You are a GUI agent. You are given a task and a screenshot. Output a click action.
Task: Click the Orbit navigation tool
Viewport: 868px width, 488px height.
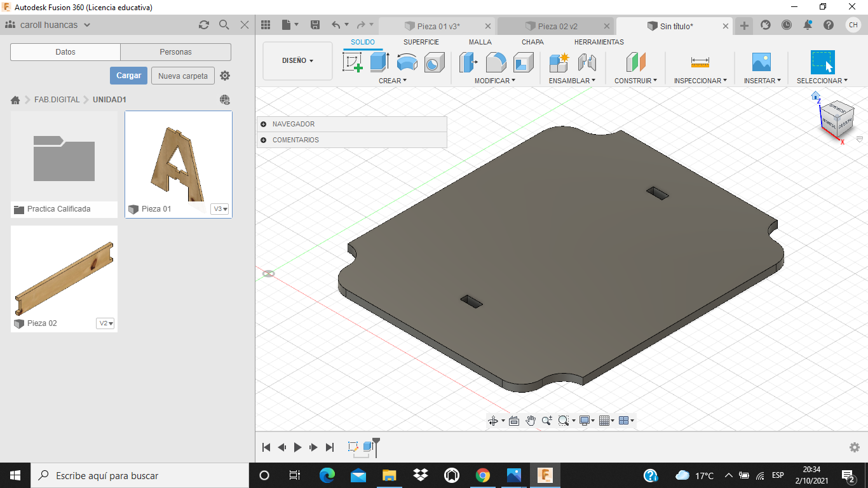click(493, 421)
